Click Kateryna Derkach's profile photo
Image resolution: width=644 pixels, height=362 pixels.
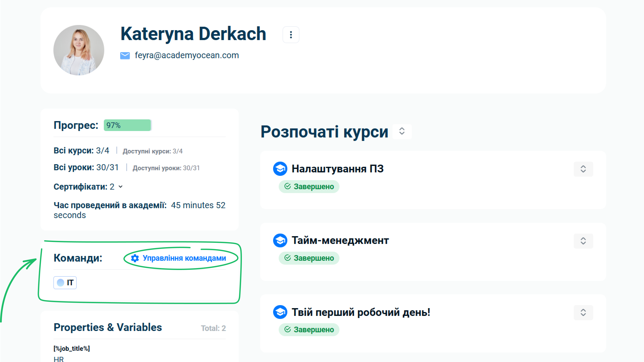[x=79, y=50]
